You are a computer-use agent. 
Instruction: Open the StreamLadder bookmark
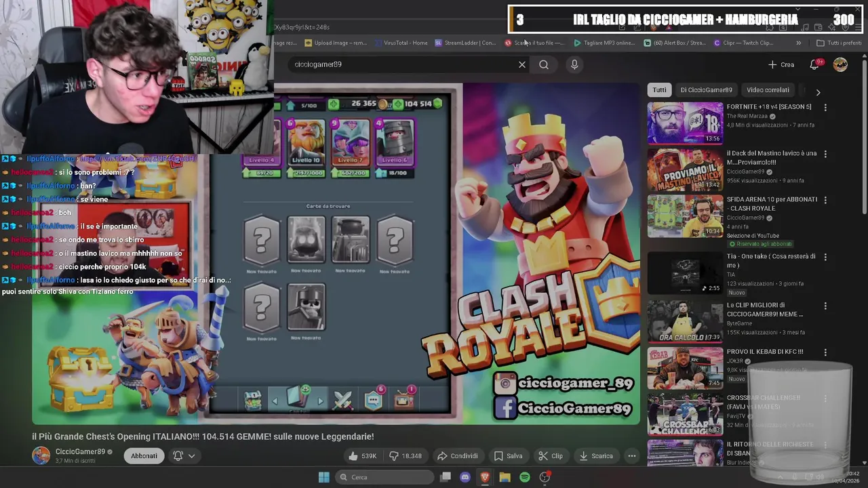(465, 43)
